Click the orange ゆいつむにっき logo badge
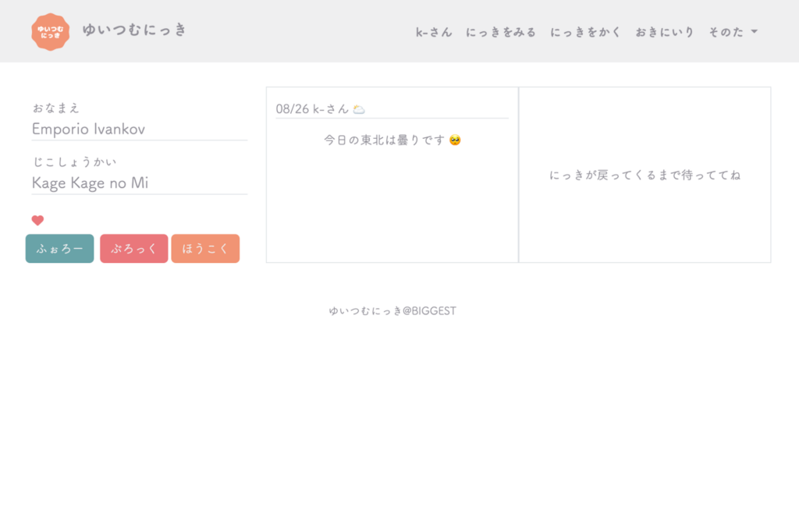 pyautogui.click(x=51, y=32)
